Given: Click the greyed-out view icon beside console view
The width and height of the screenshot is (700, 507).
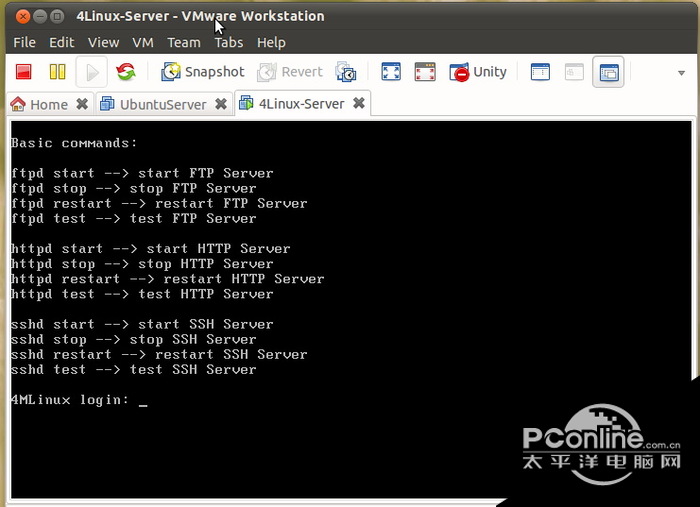Looking at the screenshot, I should point(574,72).
